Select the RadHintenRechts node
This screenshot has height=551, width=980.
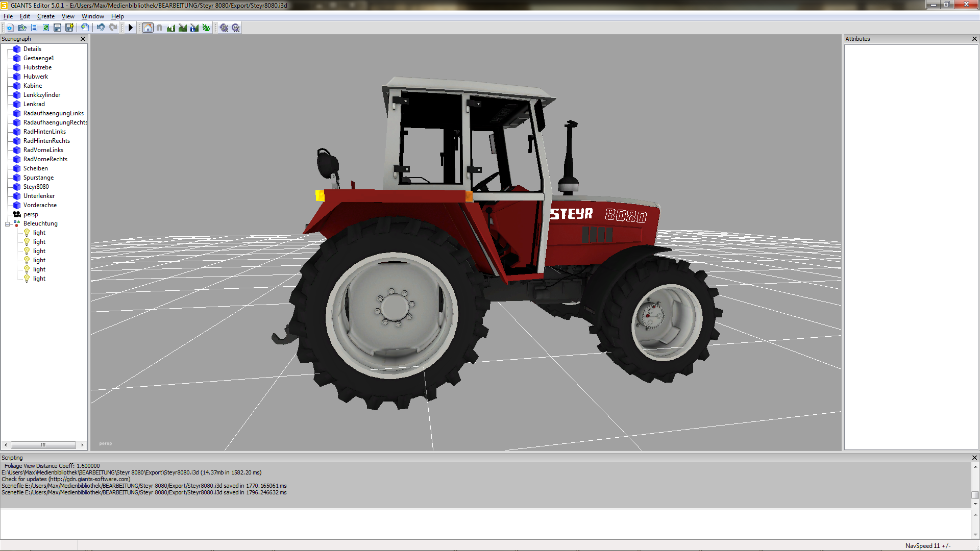[46, 141]
